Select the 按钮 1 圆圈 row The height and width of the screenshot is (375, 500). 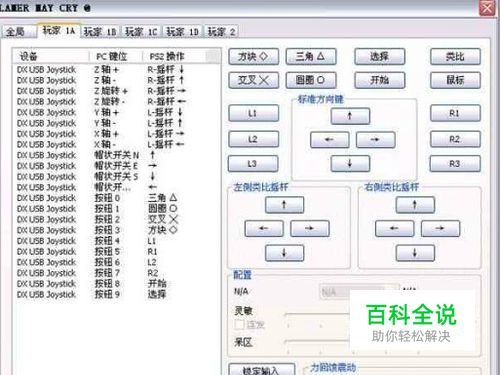pyautogui.click(x=116, y=208)
